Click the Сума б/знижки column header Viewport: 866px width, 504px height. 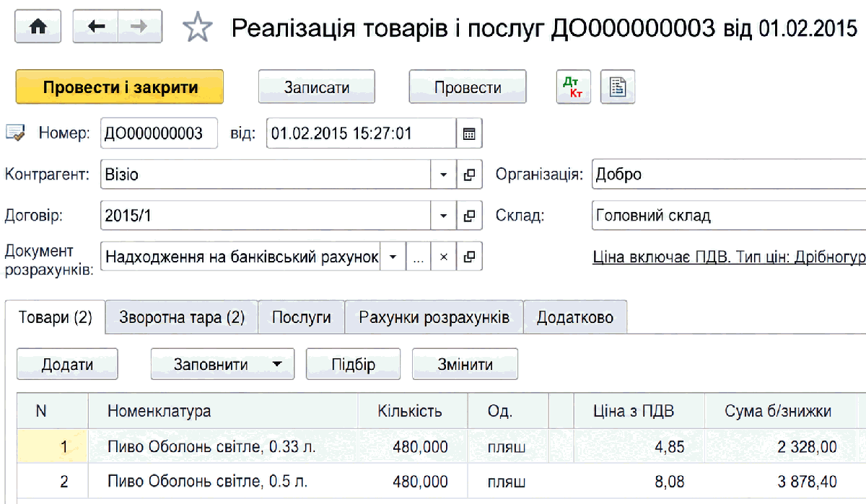[x=781, y=411]
